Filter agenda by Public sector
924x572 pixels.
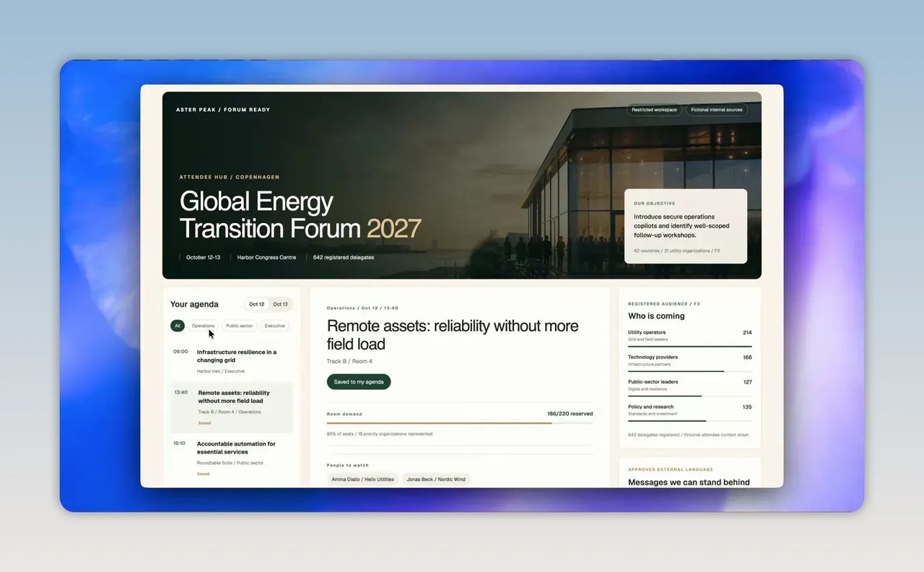[x=240, y=326]
